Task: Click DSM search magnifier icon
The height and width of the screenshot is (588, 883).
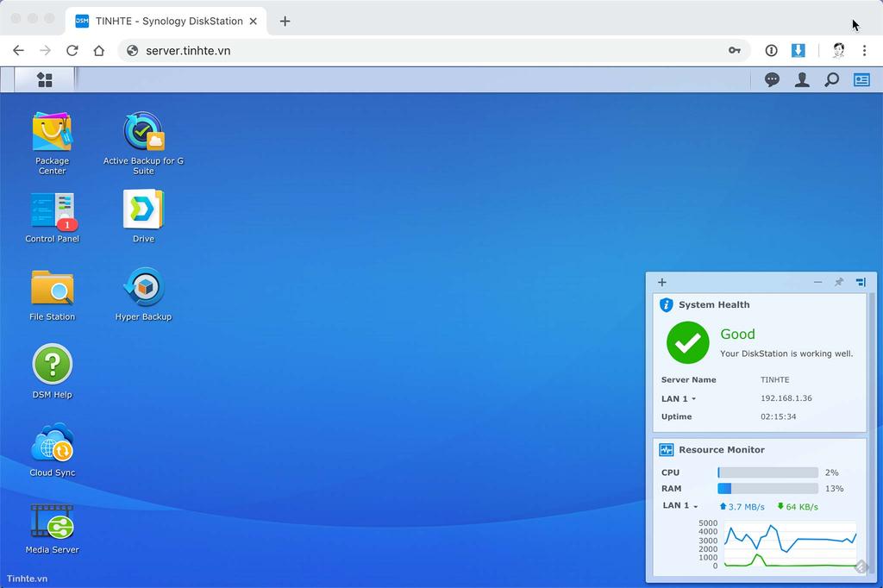Action: coord(832,80)
